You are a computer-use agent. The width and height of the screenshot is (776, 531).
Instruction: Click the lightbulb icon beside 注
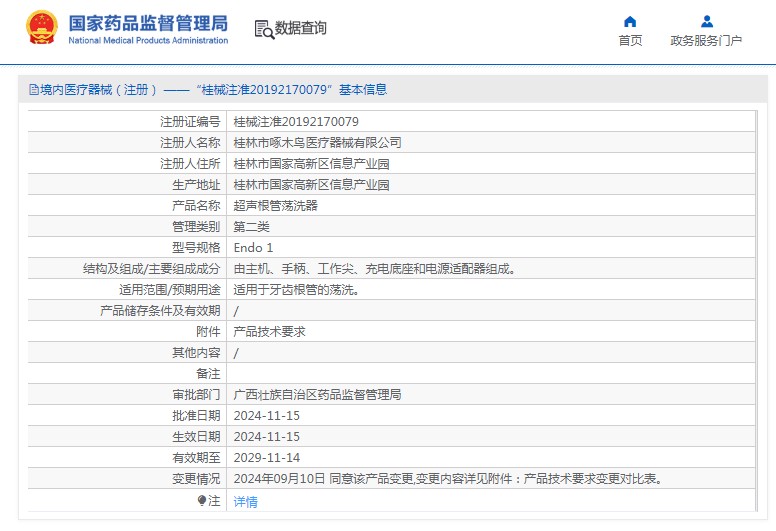[x=201, y=500]
